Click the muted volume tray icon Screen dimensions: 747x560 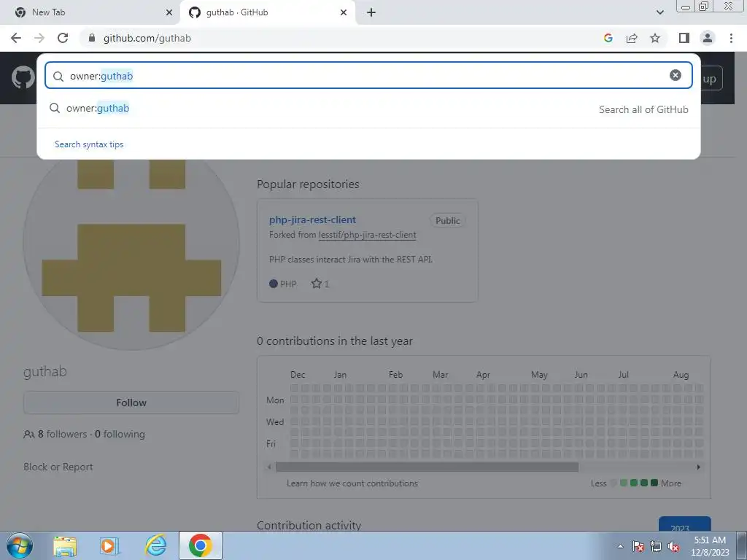click(x=673, y=546)
